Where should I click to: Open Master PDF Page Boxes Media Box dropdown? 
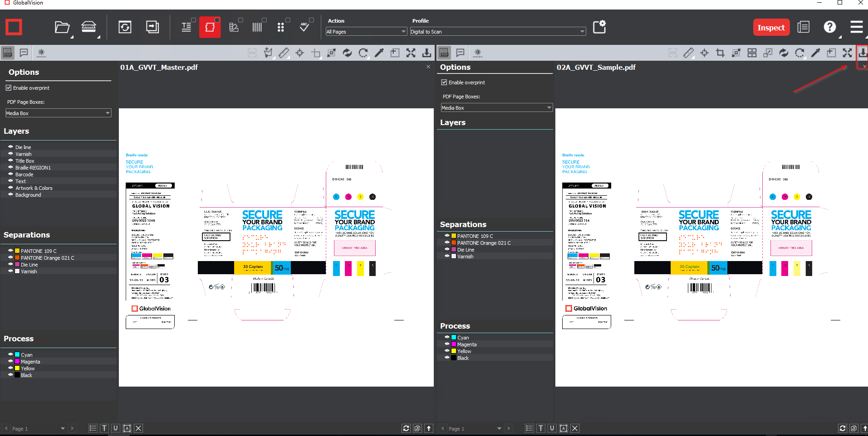pyautogui.click(x=58, y=113)
